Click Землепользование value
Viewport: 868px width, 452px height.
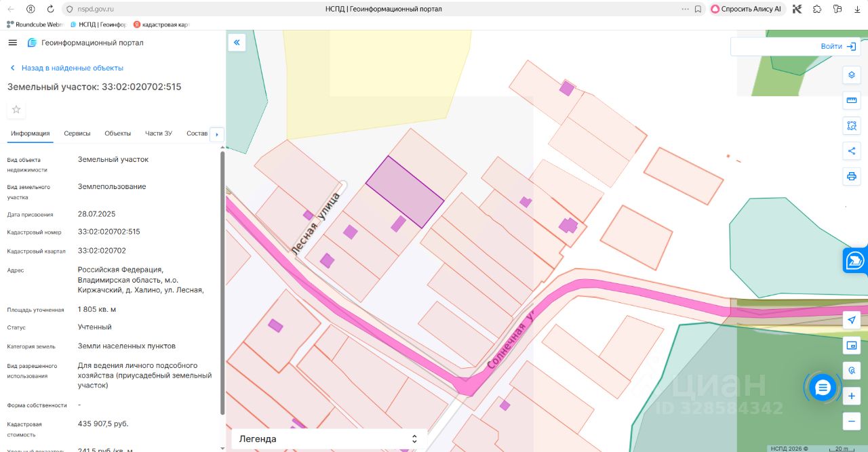tap(112, 187)
